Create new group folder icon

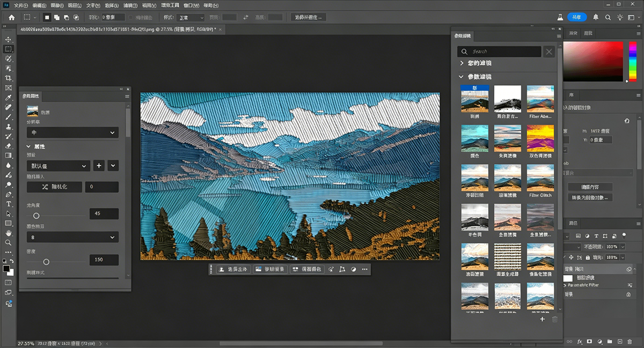click(x=610, y=341)
